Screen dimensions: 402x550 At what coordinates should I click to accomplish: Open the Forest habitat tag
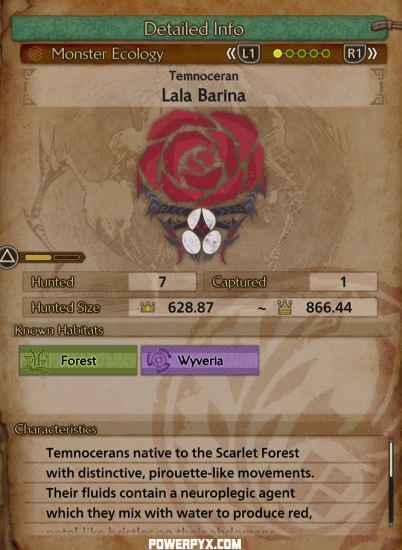pos(78,360)
